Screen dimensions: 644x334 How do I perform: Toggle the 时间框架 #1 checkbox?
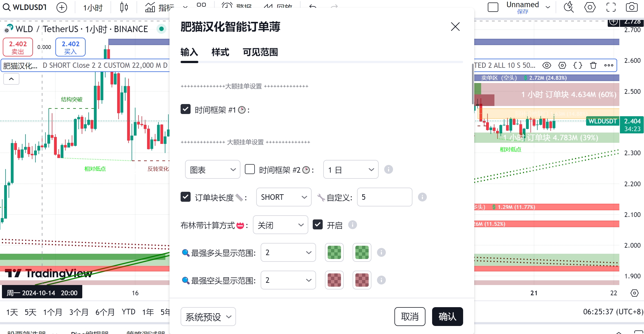tap(186, 109)
